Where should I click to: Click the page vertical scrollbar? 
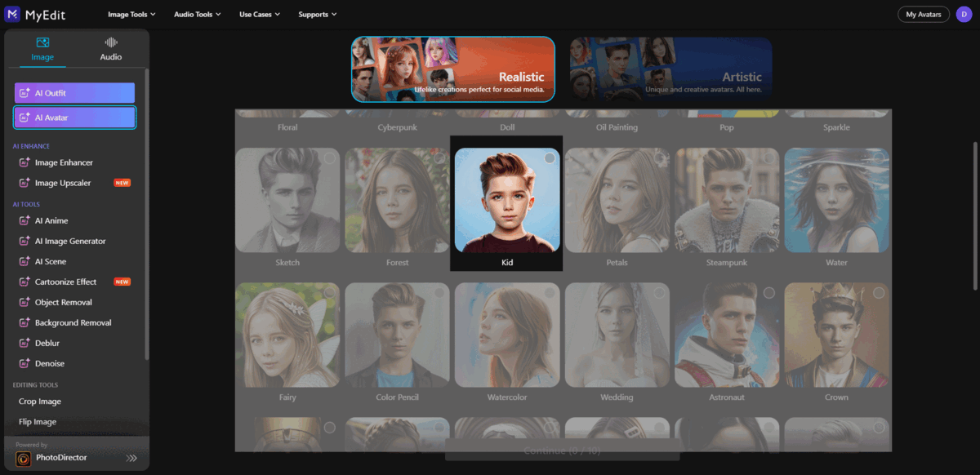click(x=975, y=215)
